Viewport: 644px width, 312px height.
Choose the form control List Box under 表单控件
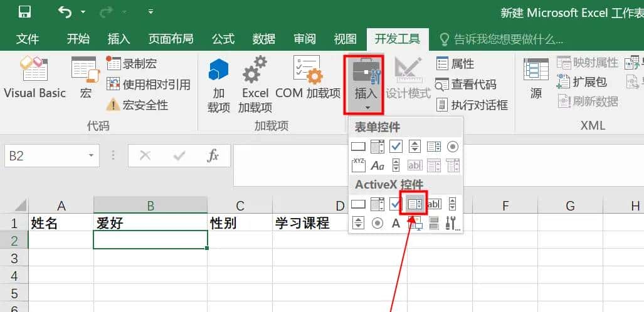434,146
